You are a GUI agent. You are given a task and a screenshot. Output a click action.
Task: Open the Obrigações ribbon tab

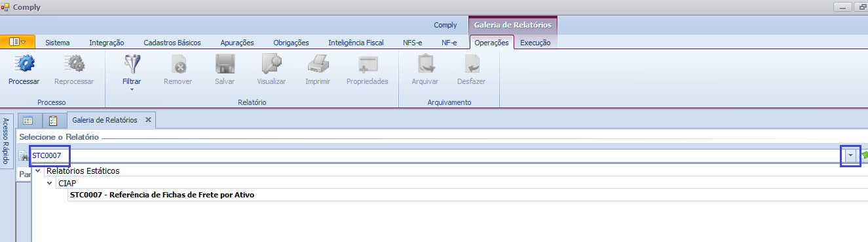[x=291, y=43]
